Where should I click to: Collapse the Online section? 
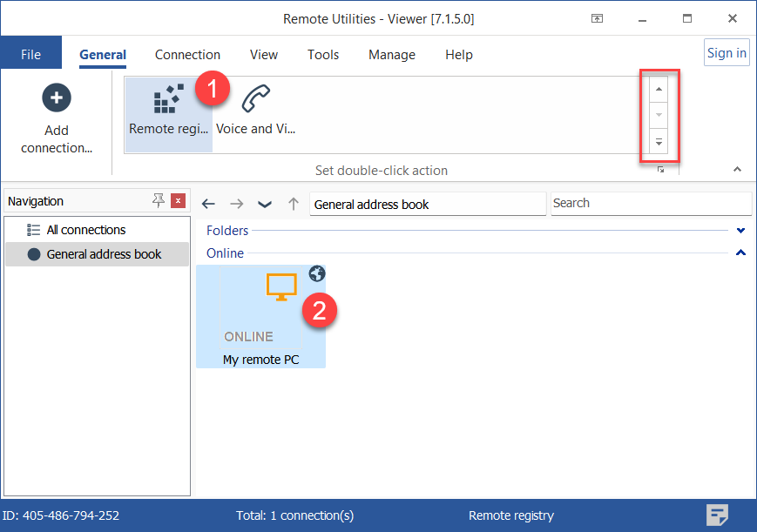[740, 253]
